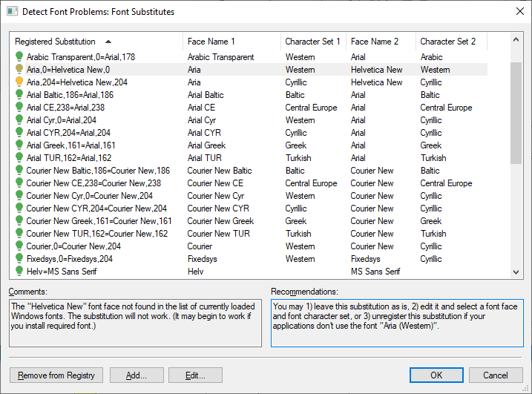Click dim yellow bulb icon for Aria,0=Helvetica New,0
Viewport: 532px width, 394px height.
click(19, 69)
